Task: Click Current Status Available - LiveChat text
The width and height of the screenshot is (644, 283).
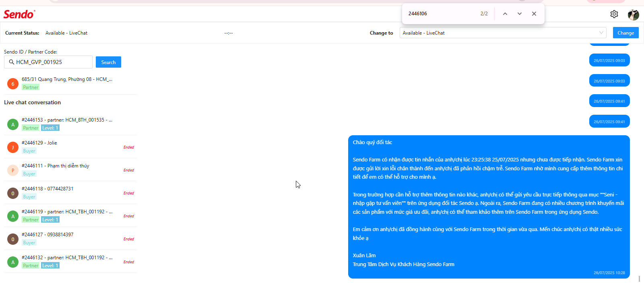Action: click(x=66, y=33)
